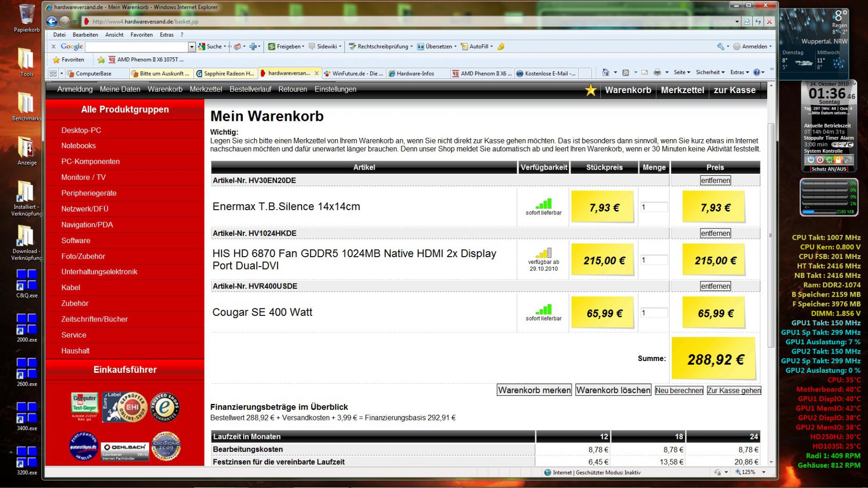Switch to the Sapphire Radeon tab
The width and height of the screenshot is (868, 488).
click(225, 73)
